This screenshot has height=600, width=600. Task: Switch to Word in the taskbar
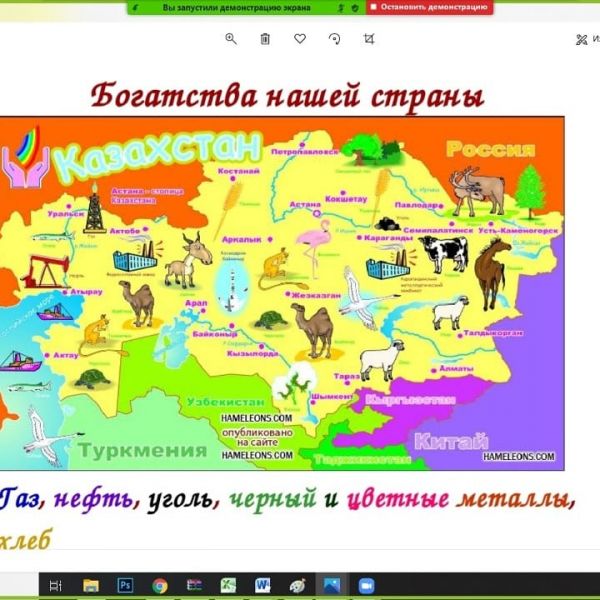262,585
